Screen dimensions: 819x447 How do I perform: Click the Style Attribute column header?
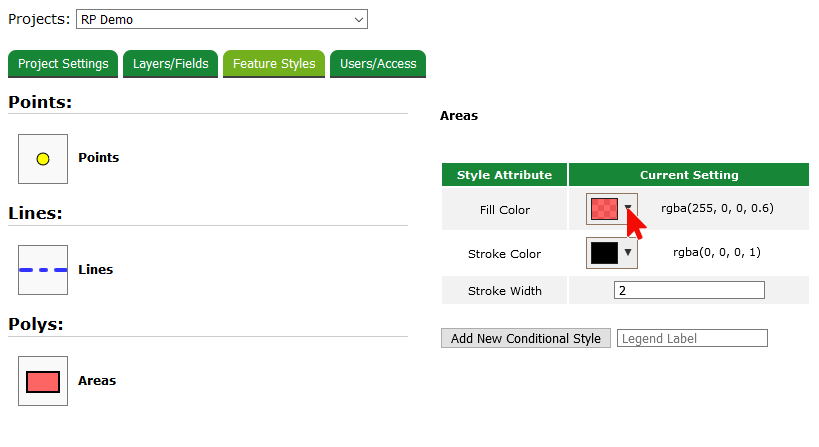coord(504,175)
